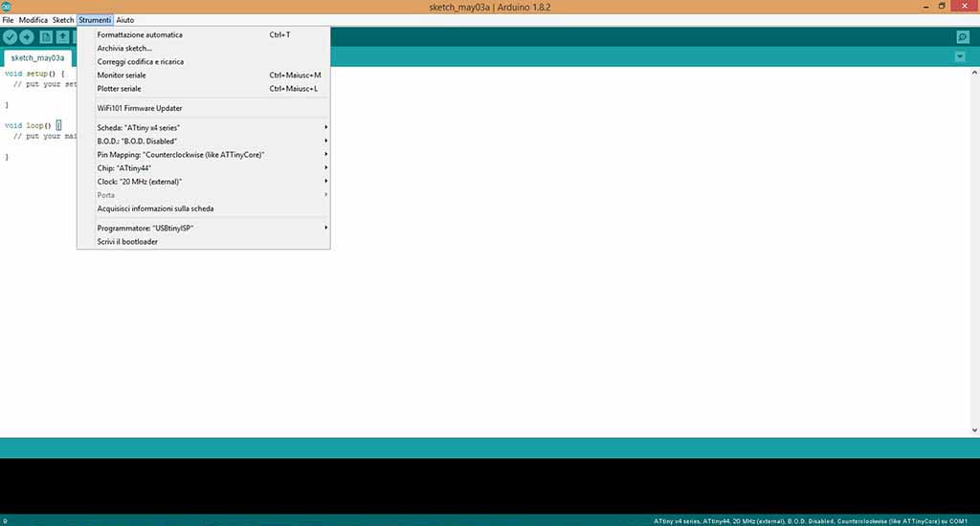
Task: Click the editor scrollbar down arrow
Action: [x=974, y=429]
